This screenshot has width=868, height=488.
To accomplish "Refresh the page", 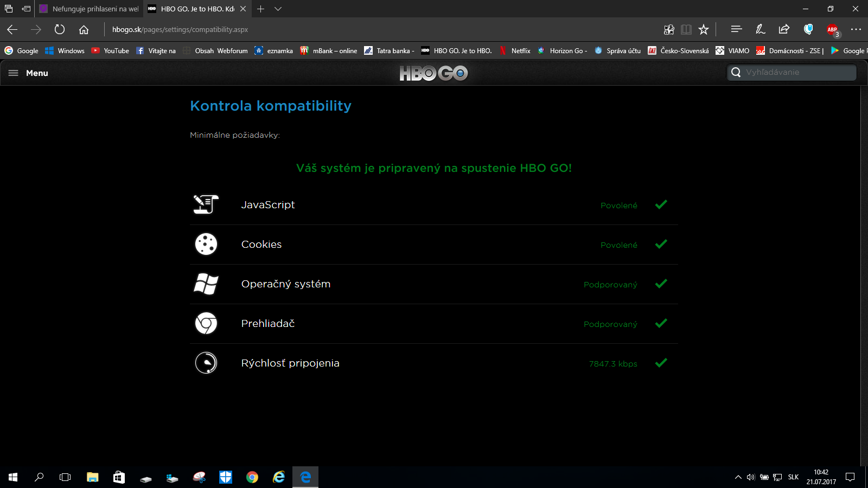I will pos(60,29).
